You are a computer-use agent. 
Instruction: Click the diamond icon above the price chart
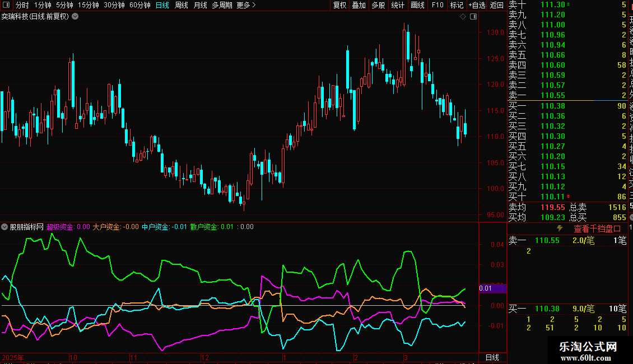(x=463, y=17)
